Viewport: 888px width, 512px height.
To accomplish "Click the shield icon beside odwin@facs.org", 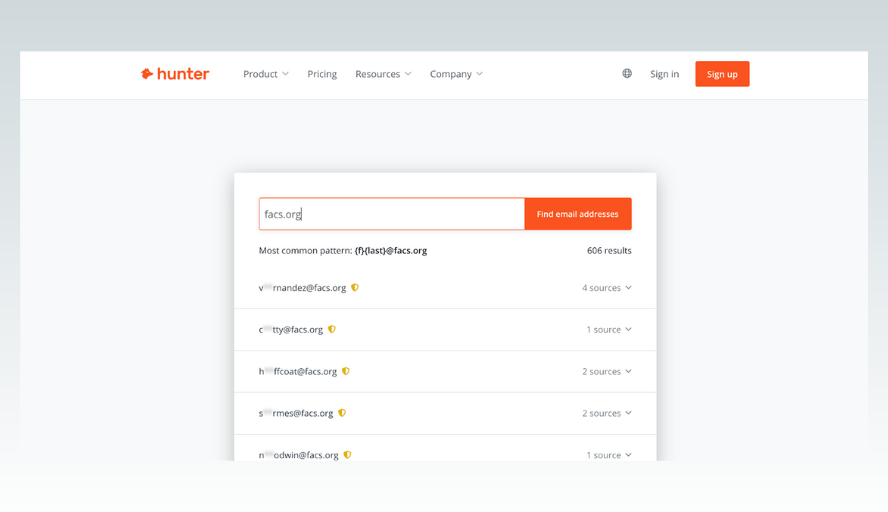I will [x=347, y=455].
